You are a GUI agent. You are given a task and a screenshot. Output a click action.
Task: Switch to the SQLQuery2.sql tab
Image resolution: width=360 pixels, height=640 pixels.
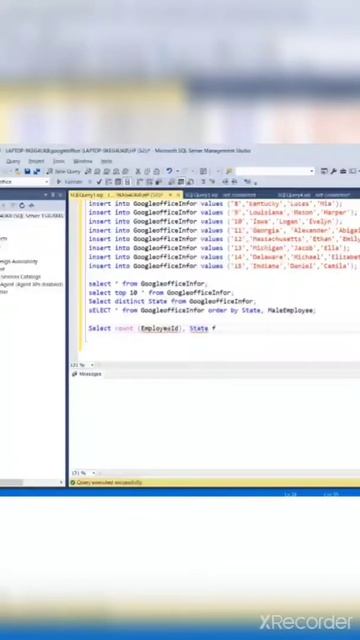coord(220,195)
